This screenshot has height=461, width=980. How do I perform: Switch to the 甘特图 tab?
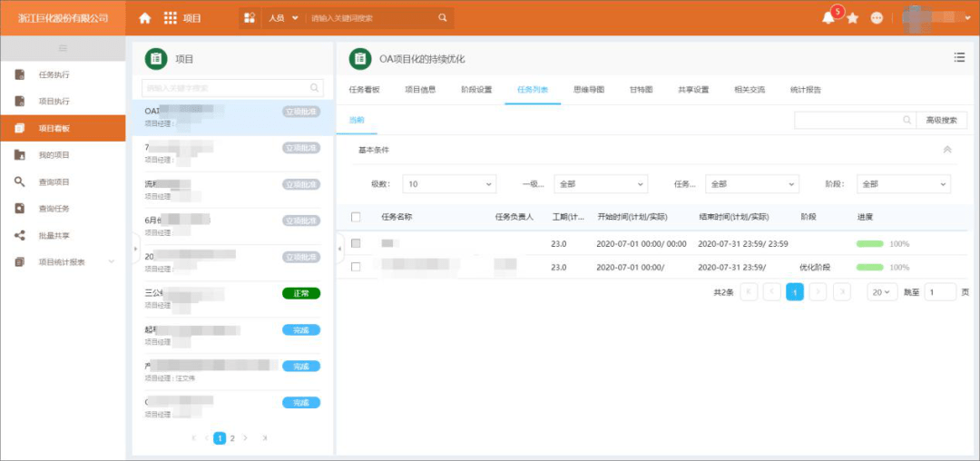642,90
